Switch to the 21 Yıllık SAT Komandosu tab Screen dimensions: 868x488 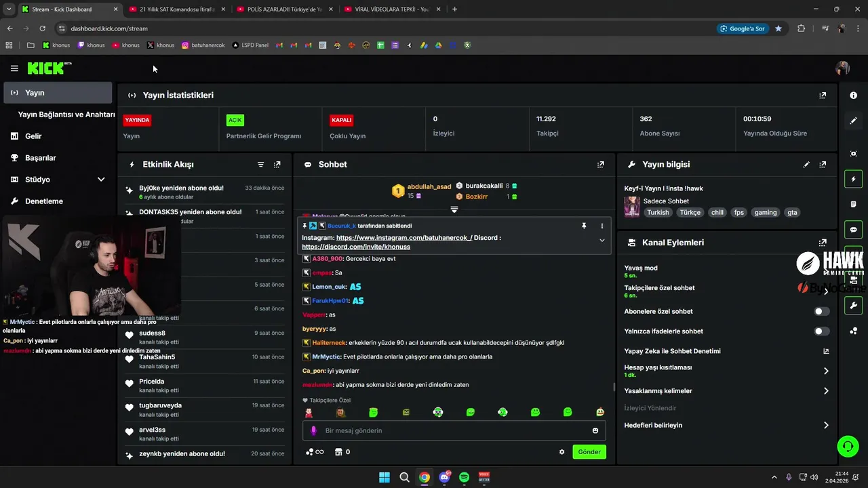[176, 9]
